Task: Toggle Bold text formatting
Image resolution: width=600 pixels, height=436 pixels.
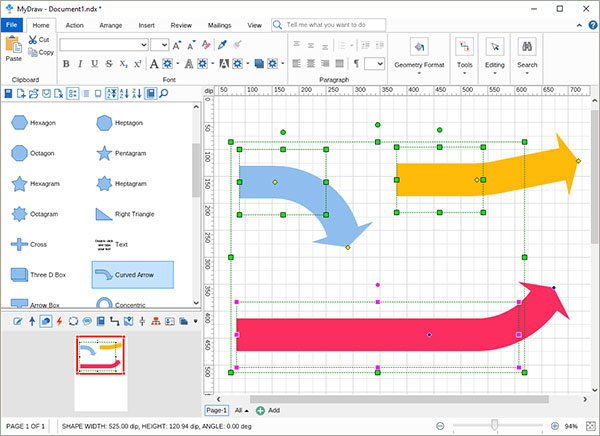Action: (x=67, y=64)
